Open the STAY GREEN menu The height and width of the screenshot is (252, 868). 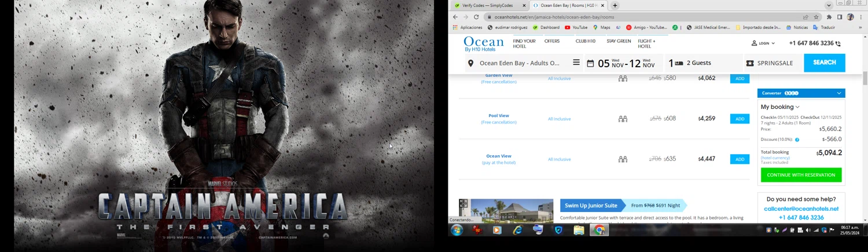pos(619,41)
